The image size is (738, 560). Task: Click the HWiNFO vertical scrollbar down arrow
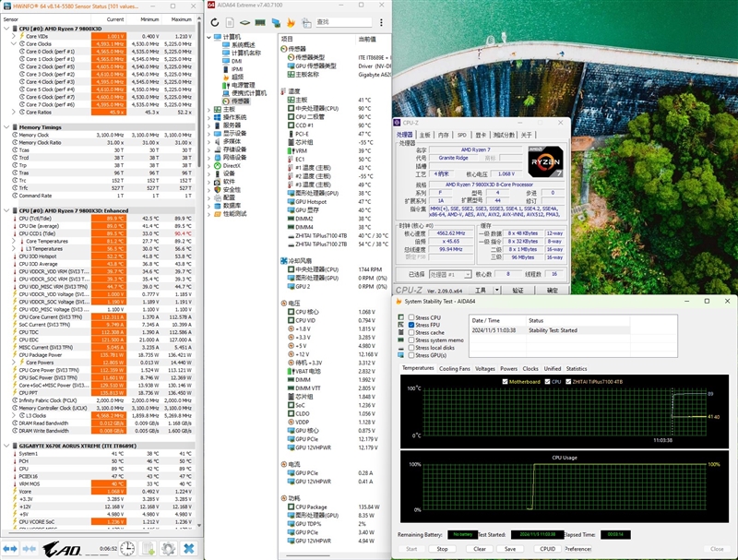pyautogui.click(x=199, y=525)
